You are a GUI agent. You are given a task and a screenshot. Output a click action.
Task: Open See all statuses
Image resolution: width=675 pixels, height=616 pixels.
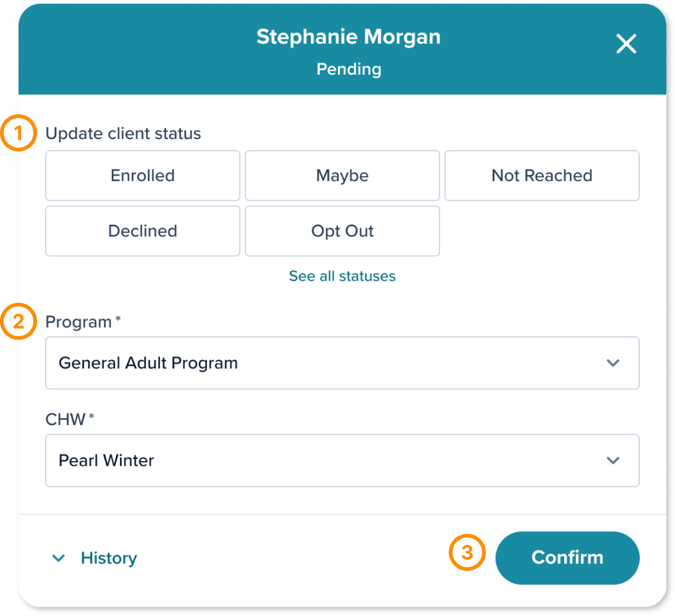(x=342, y=276)
